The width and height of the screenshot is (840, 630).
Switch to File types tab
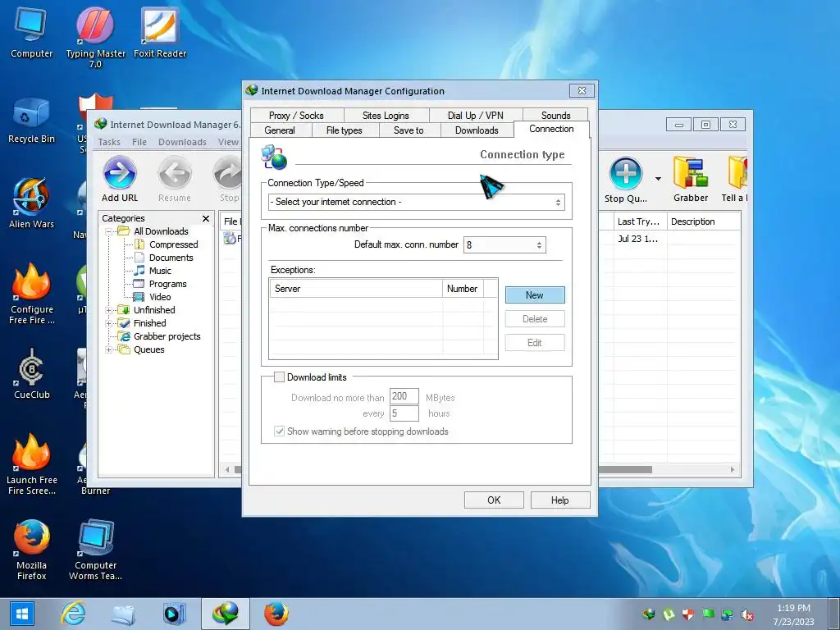pyautogui.click(x=345, y=130)
